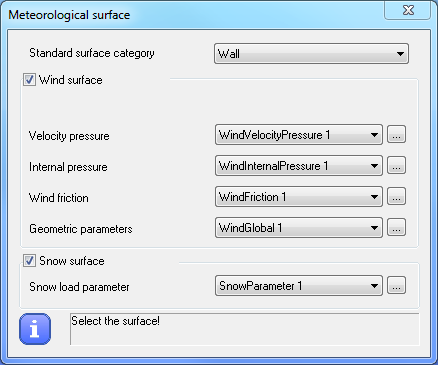This screenshot has height=365, width=438.
Task: Click the ellipsis button beside Velocity pressure
Action: [396, 134]
